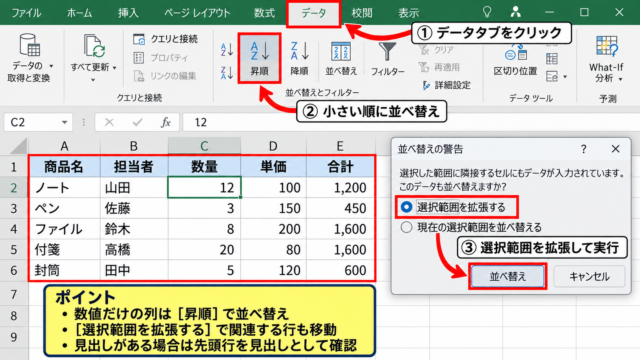The image size is (640, 360).
Task: Open the 並べ替え custom sort dialog
Action: [x=341, y=58]
